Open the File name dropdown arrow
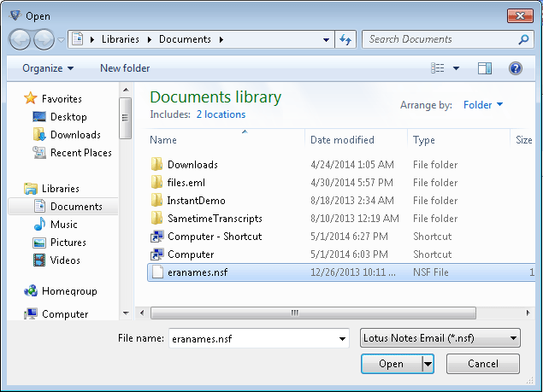This screenshot has width=543, height=392. point(342,338)
